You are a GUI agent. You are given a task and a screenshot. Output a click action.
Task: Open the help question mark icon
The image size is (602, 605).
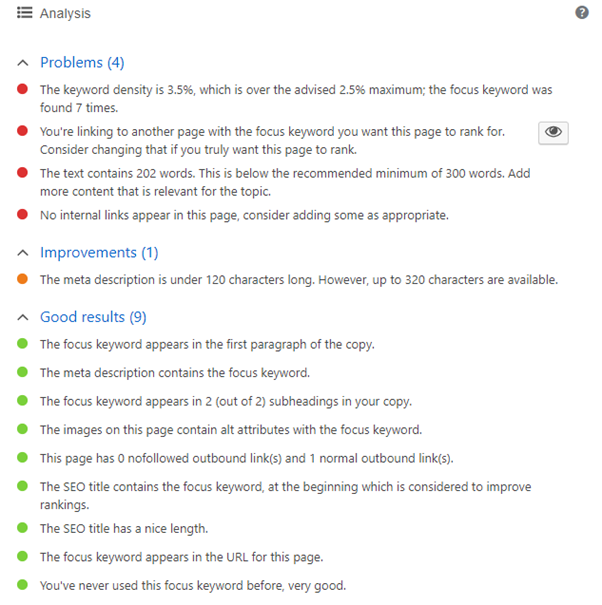pos(582,13)
